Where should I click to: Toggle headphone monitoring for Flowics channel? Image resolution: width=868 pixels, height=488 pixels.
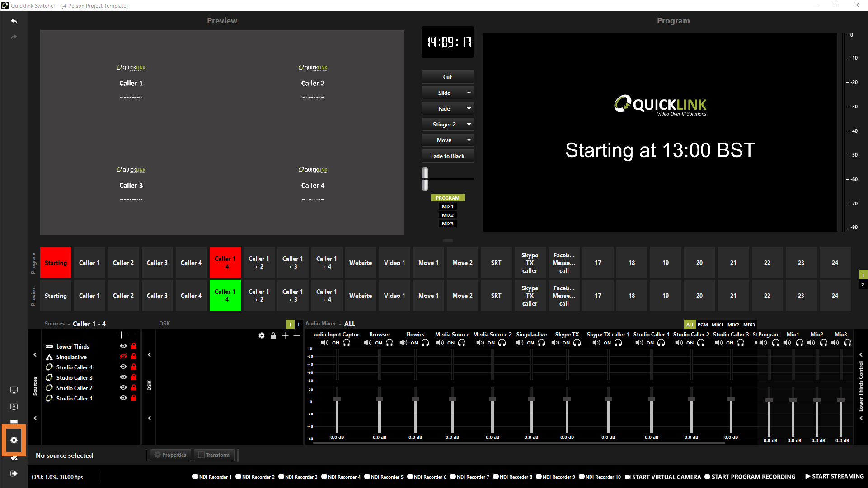click(425, 343)
